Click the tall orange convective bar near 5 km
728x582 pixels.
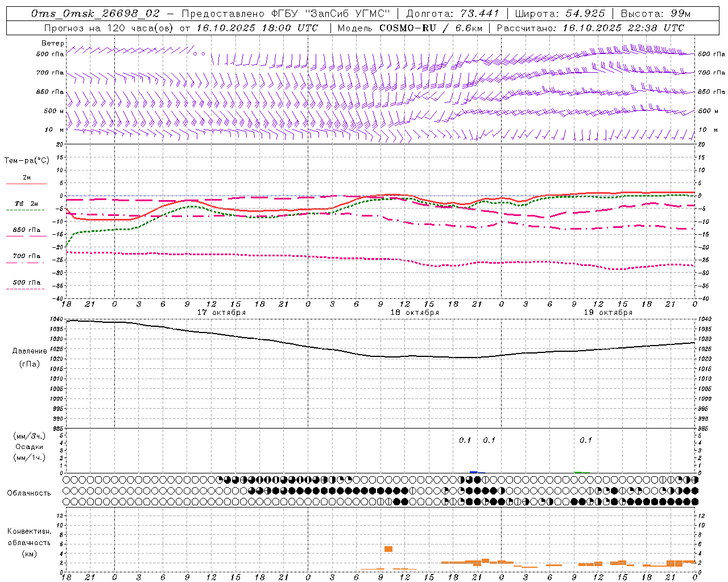point(388,548)
